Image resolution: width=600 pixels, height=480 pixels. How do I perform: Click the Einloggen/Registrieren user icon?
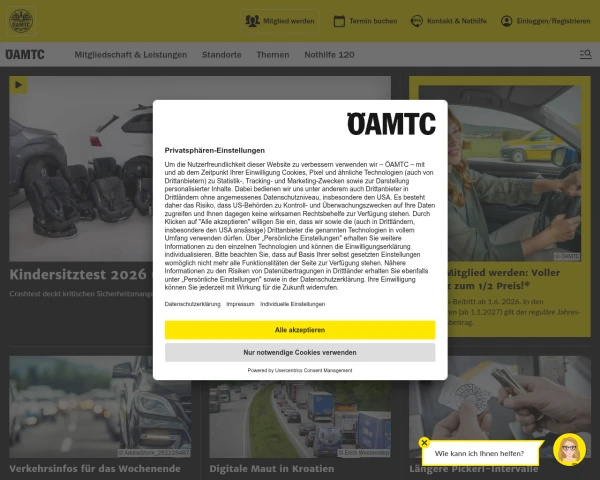point(506,21)
